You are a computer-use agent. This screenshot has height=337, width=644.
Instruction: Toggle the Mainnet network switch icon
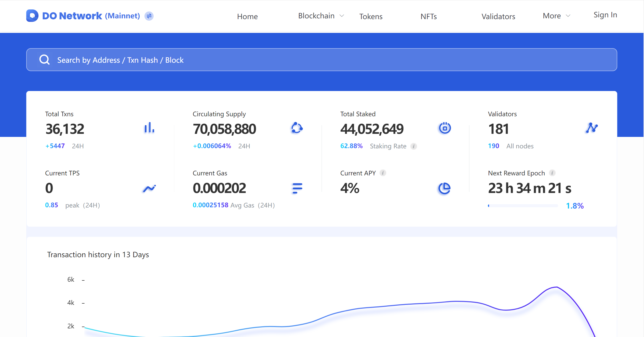tap(149, 16)
